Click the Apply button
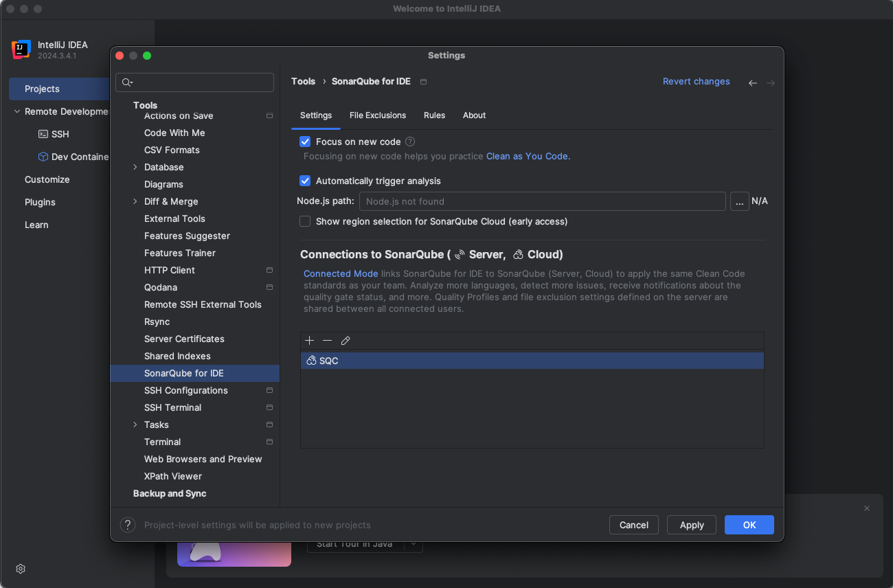 point(691,525)
